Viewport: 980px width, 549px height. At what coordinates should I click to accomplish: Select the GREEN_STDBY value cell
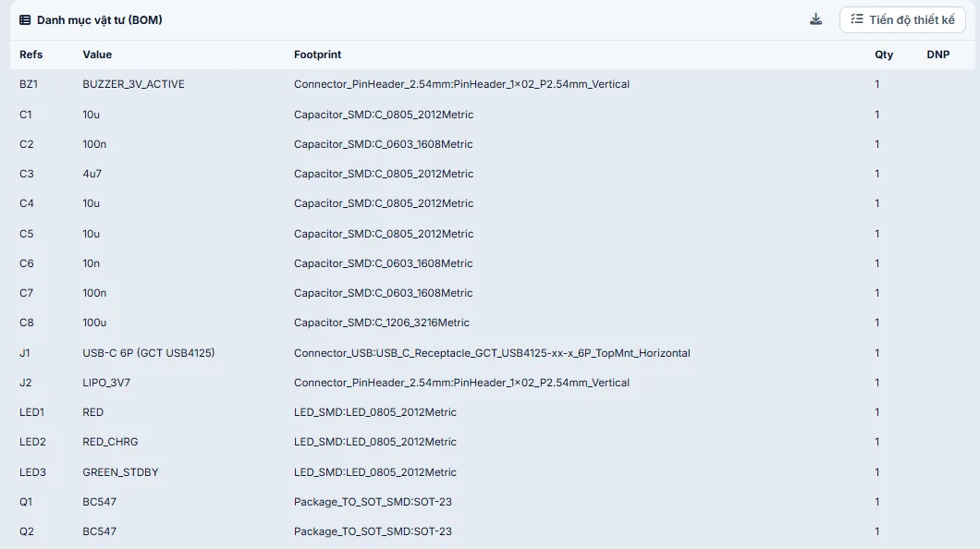point(120,472)
